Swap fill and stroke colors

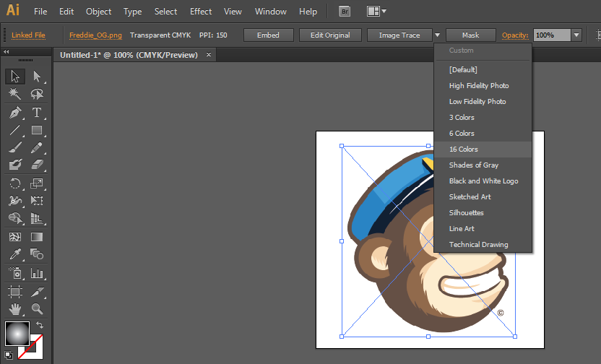pos(40,326)
